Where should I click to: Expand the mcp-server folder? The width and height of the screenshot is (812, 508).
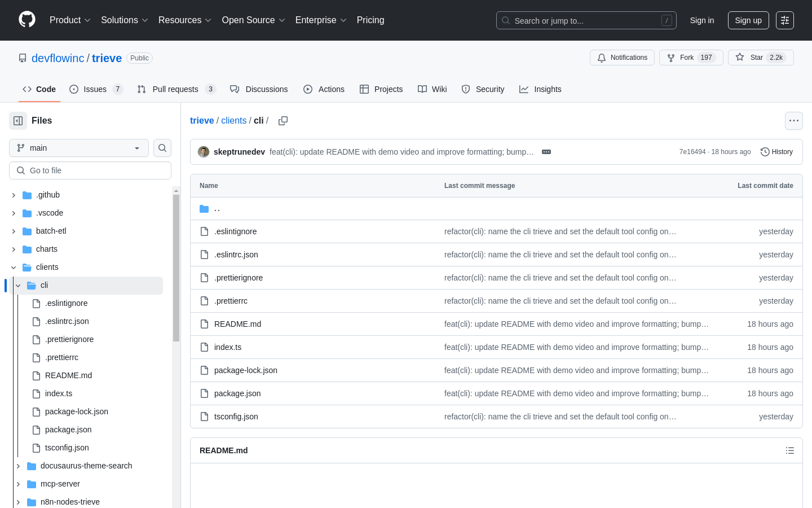pyautogui.click(x=18, y=484)
